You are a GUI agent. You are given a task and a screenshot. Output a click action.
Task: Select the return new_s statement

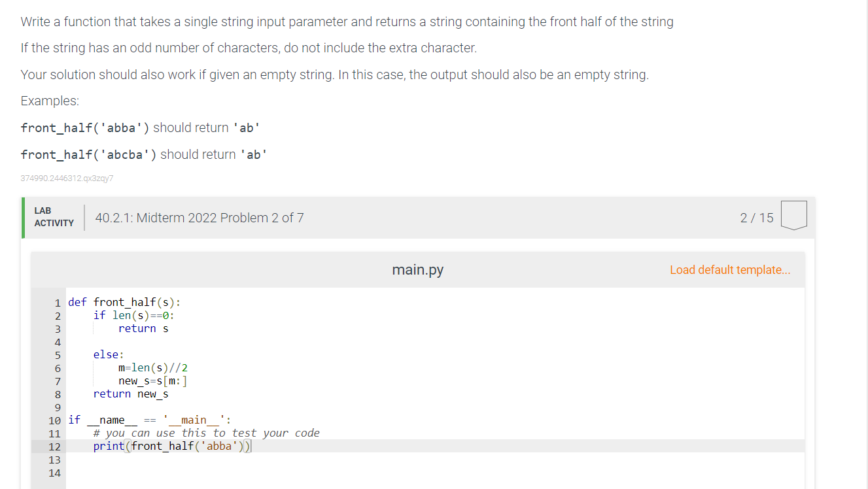131,394
